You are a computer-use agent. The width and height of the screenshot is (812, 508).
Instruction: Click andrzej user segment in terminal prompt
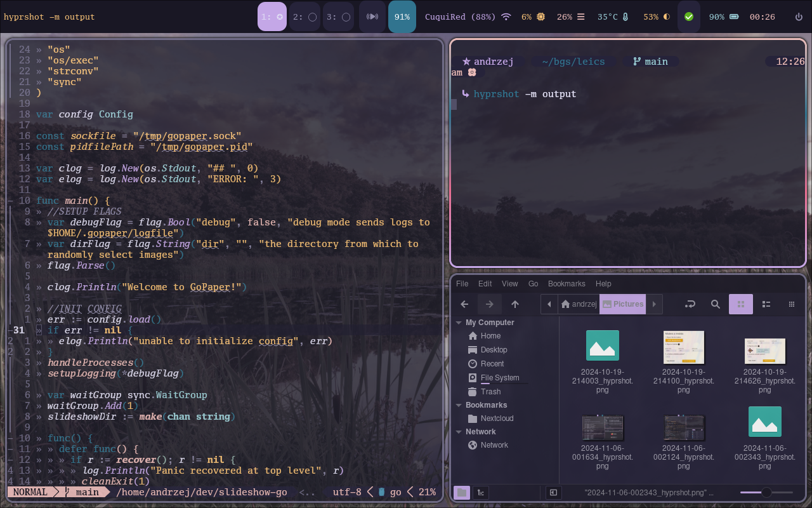[x=487, y=62]
